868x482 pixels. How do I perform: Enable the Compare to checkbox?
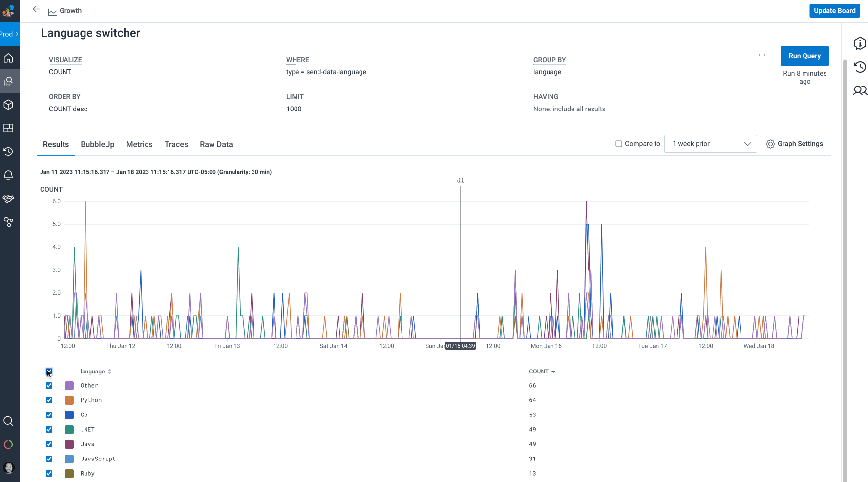point(619,144)
